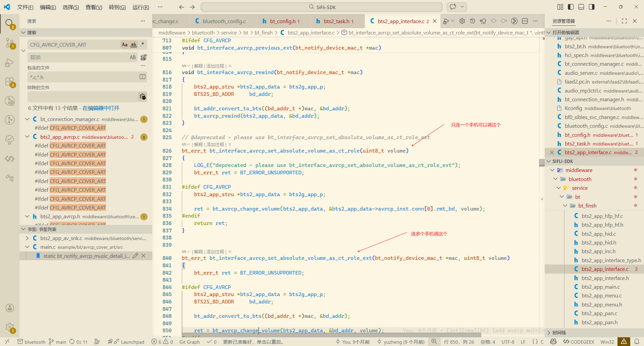Toggle primary side bar layout icon
This screenshot has height=346, width=644.
571,7
